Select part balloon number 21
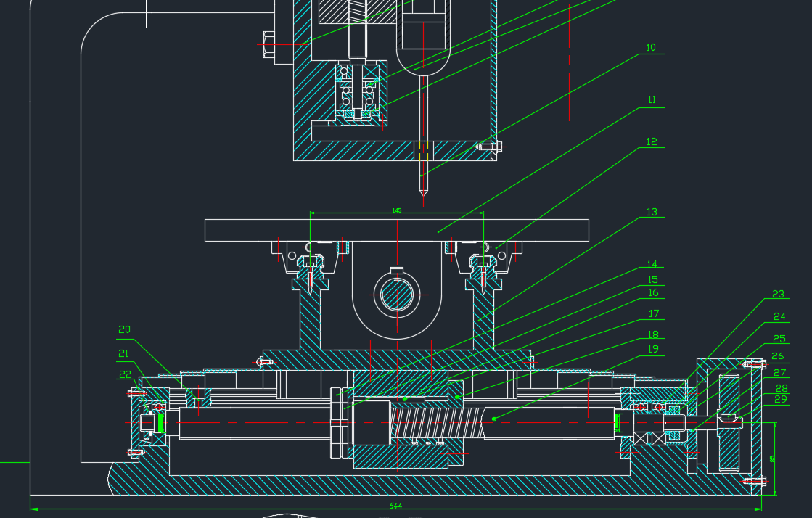Screen dimensions: 812x518 [x=123, y=354]
